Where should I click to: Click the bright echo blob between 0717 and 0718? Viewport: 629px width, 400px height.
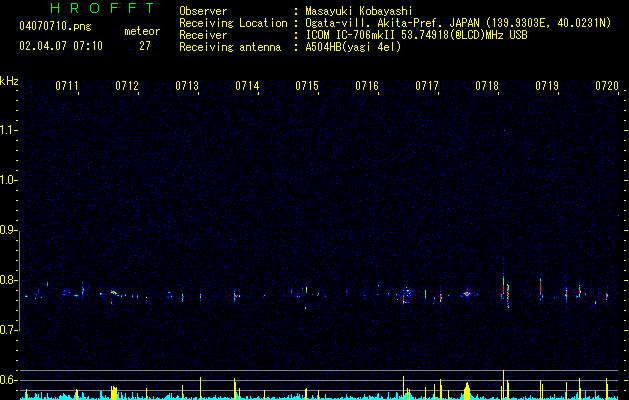click(467, 294)
